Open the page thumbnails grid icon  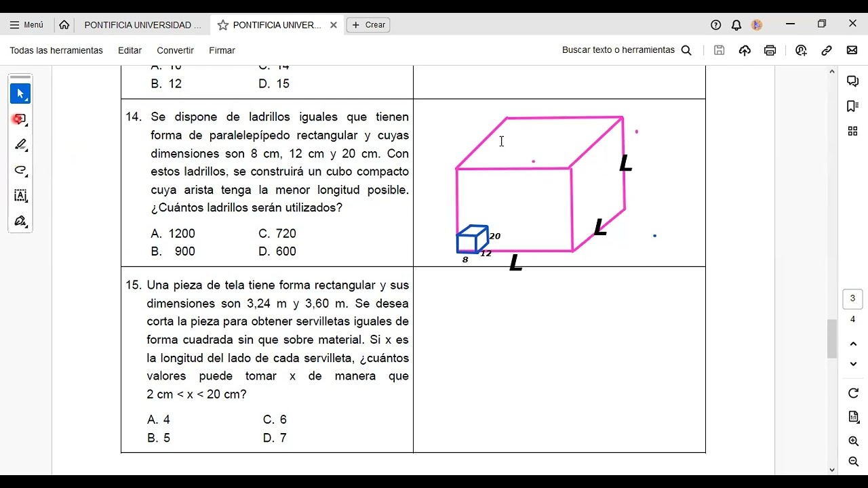pos(853,131)
